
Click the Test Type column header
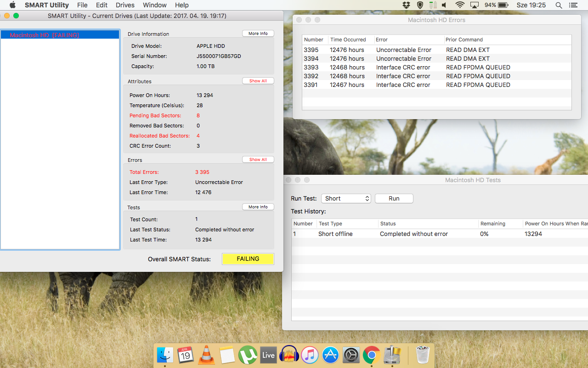click(347, 224)
